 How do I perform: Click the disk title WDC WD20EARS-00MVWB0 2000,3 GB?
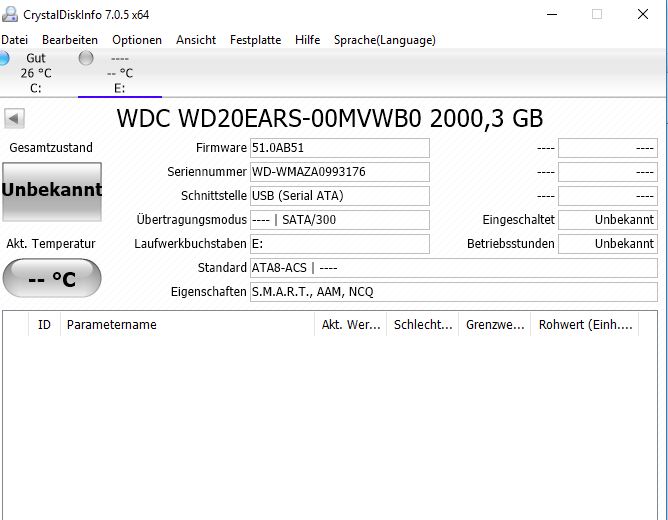point(330,118)
